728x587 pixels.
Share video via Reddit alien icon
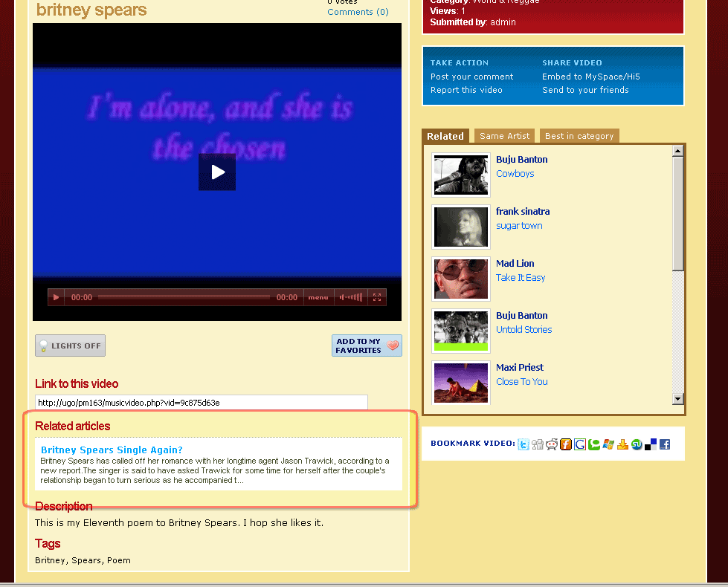(x=552, y=444)
